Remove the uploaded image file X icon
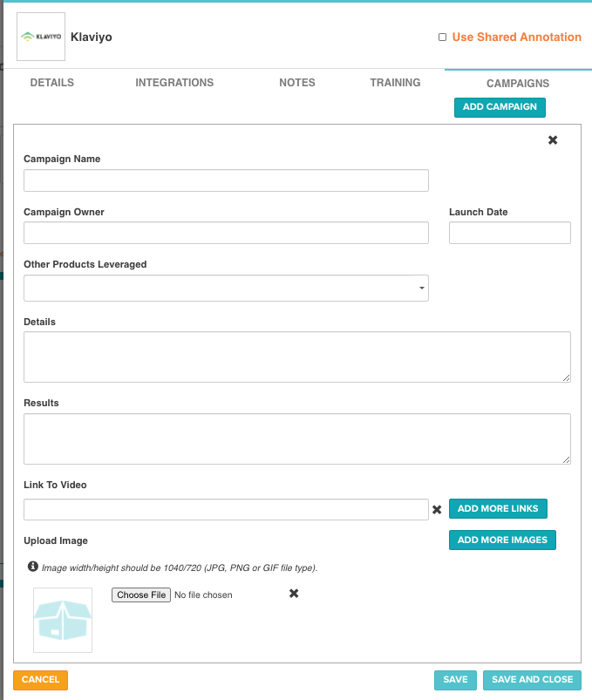 tap(294, 594)
